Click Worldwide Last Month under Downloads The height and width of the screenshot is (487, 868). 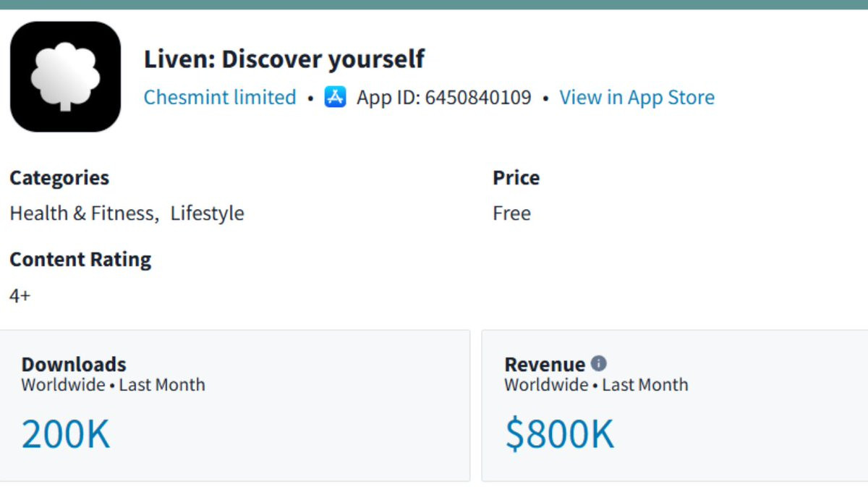point(113,385)
